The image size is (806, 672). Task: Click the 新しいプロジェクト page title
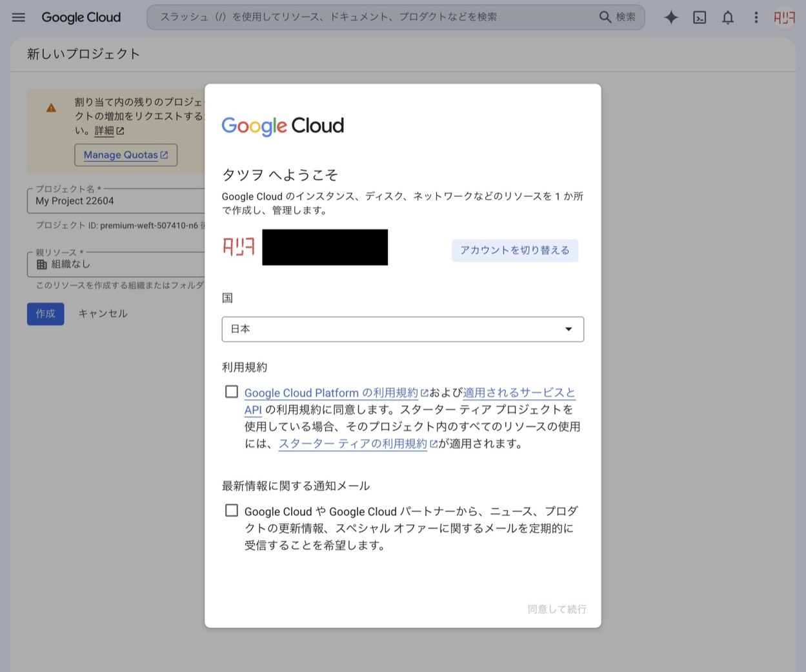84,54
